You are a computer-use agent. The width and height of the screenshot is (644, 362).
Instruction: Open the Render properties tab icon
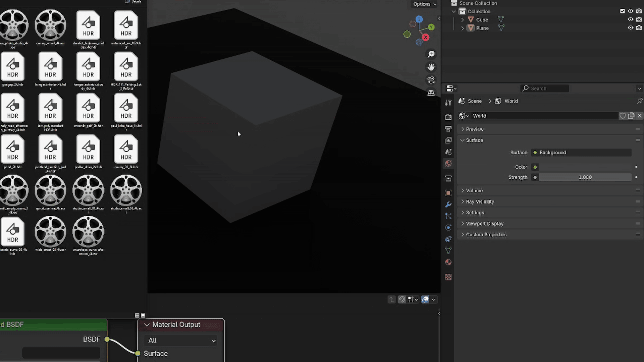click(448, 117)
